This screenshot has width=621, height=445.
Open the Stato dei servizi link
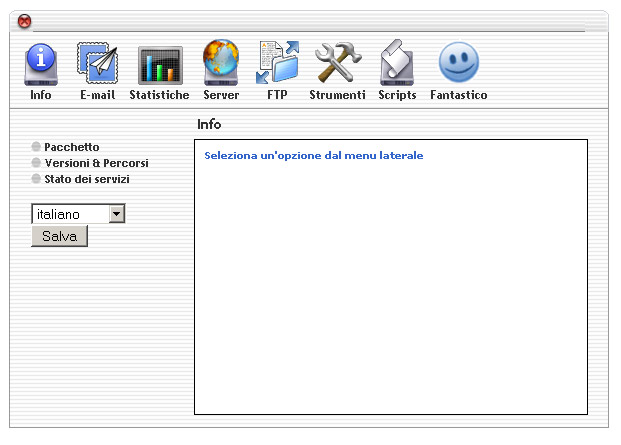point(87,179)
